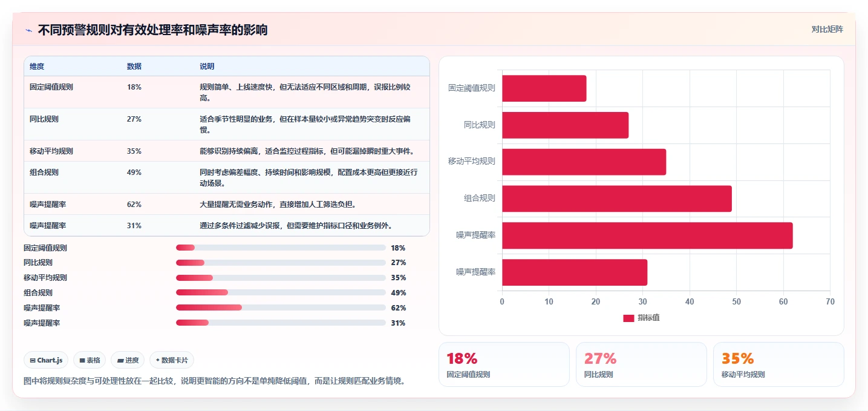
Task: Click the 组合规则 bar in the chart
Action: 616,199
